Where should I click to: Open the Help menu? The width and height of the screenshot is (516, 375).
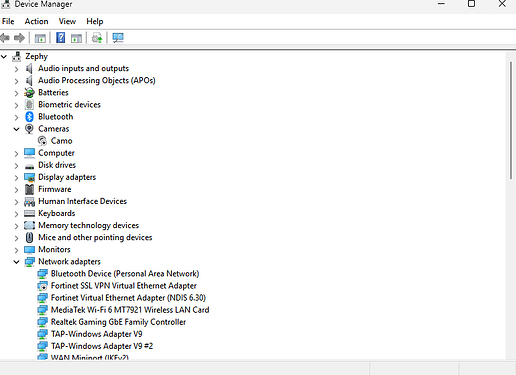click(x=95, y=22)
